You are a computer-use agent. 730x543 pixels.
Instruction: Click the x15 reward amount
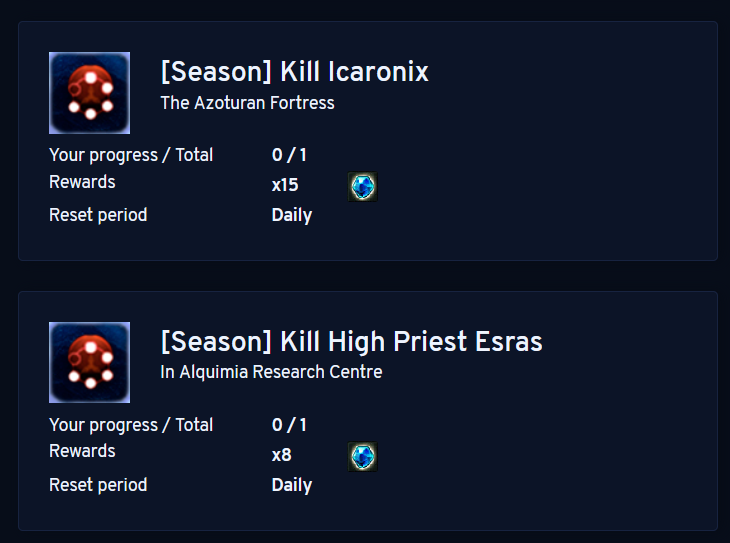[285, 185]
